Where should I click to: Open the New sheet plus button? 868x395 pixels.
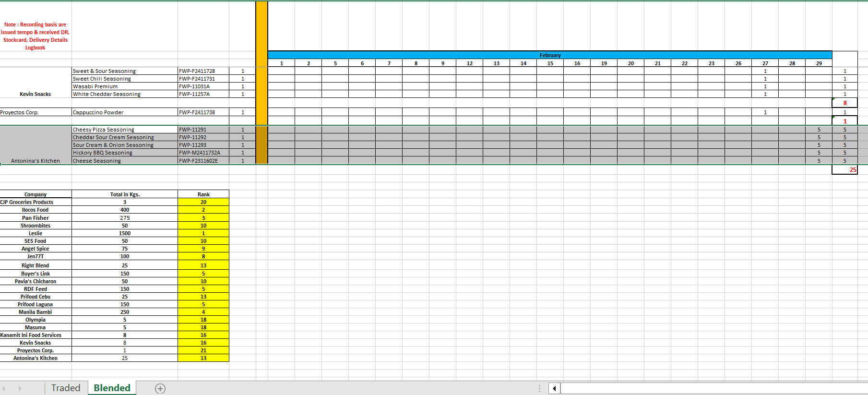[x=160, y=388]
